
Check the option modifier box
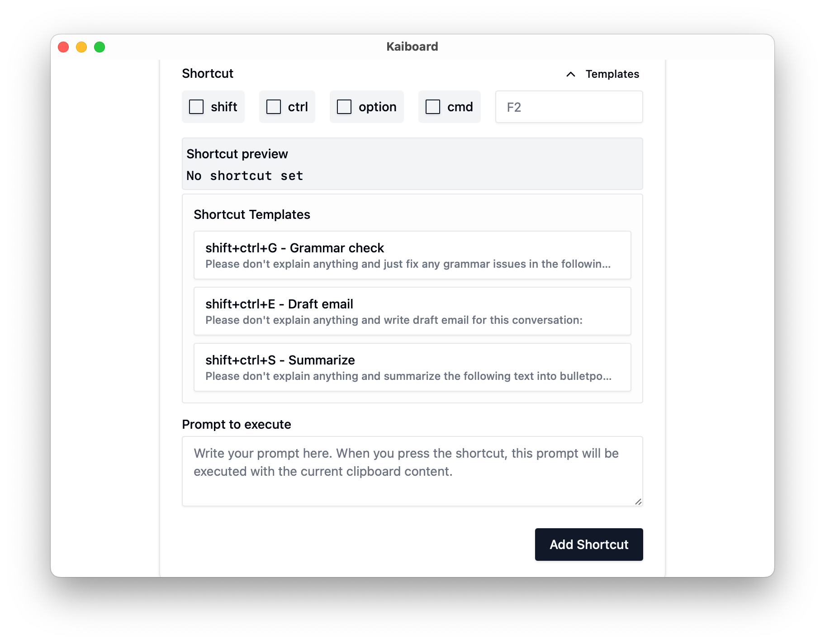(x=344, y=107)
